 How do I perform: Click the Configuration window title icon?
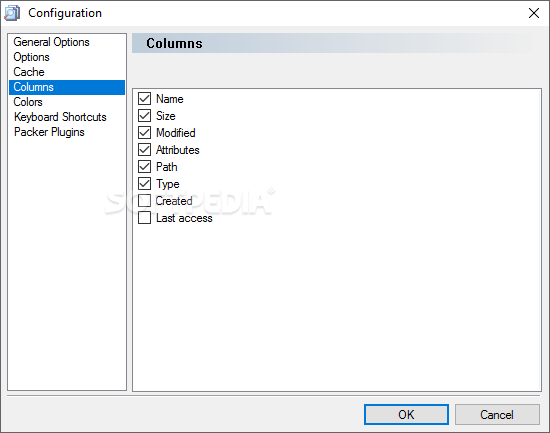click(x=12, y=13)
